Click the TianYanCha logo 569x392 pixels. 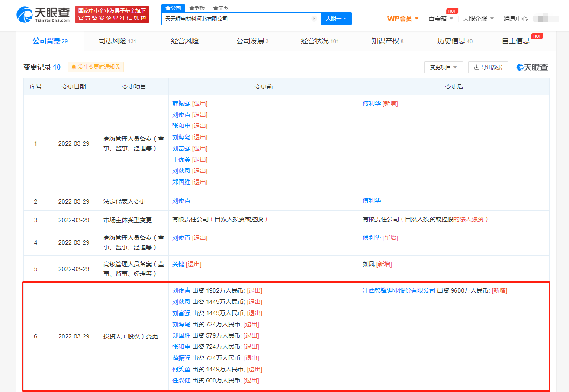43,15
